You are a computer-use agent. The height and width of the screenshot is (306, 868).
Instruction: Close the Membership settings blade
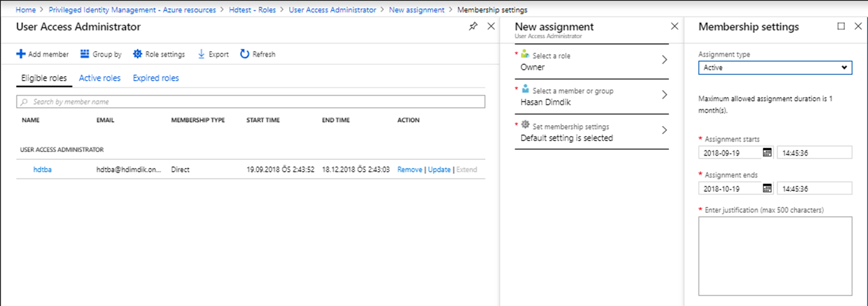point(858,26)
